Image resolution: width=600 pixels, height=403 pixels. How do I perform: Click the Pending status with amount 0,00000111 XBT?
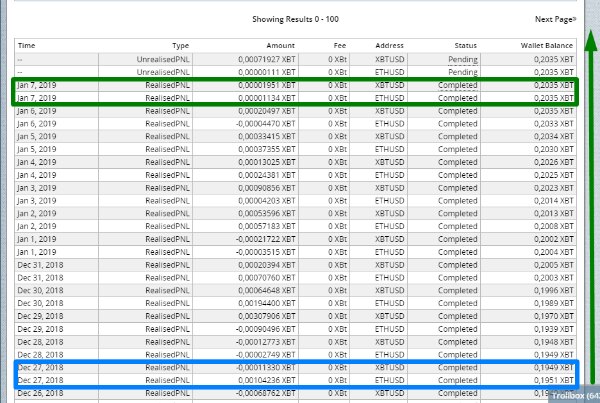click(x=464, y=72)
